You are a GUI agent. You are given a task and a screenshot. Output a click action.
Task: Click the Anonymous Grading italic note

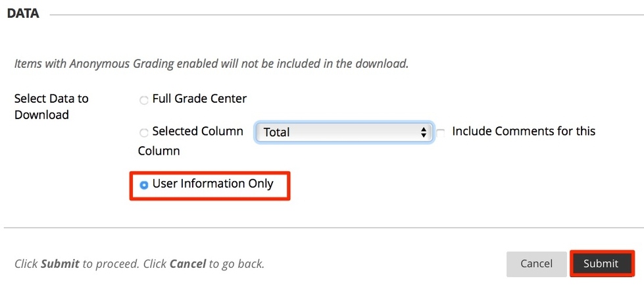click(x=211, y=64)
